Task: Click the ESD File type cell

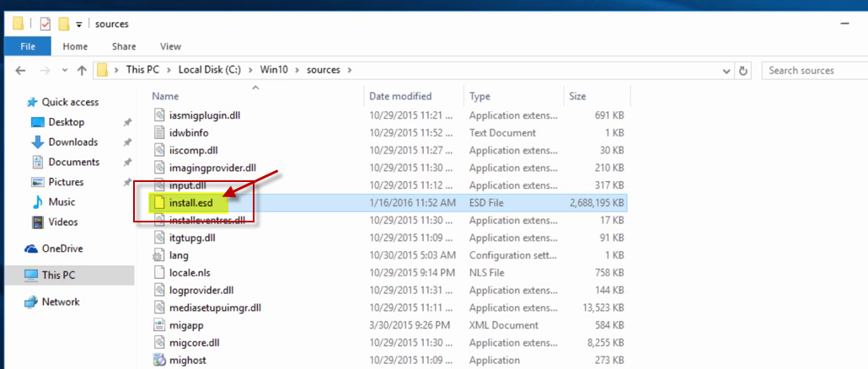Action: click(x=488, y=203)
